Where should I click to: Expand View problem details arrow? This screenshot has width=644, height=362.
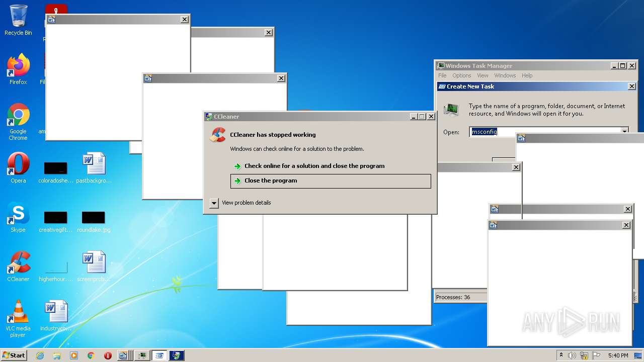click(214, 203)
